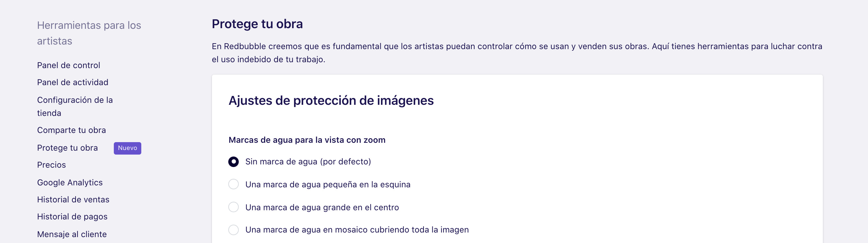The height and width of the screenshot is (243, 868).
Task: Navigate to 'Panel de actividad'
Action: 73,82
